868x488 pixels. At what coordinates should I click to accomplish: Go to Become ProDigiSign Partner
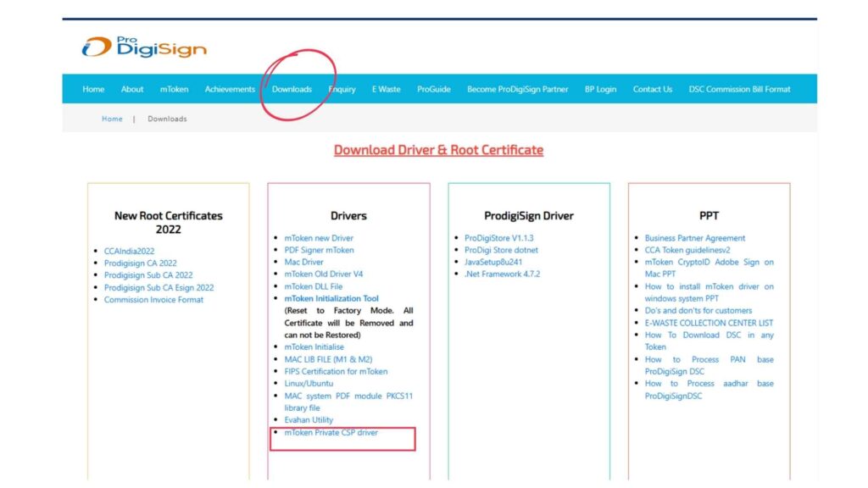click(518, 89)
